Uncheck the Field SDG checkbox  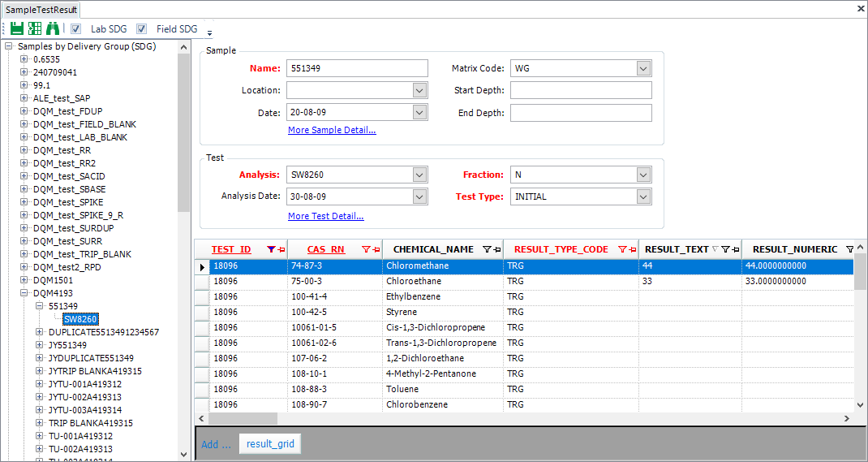pos(142,29)
